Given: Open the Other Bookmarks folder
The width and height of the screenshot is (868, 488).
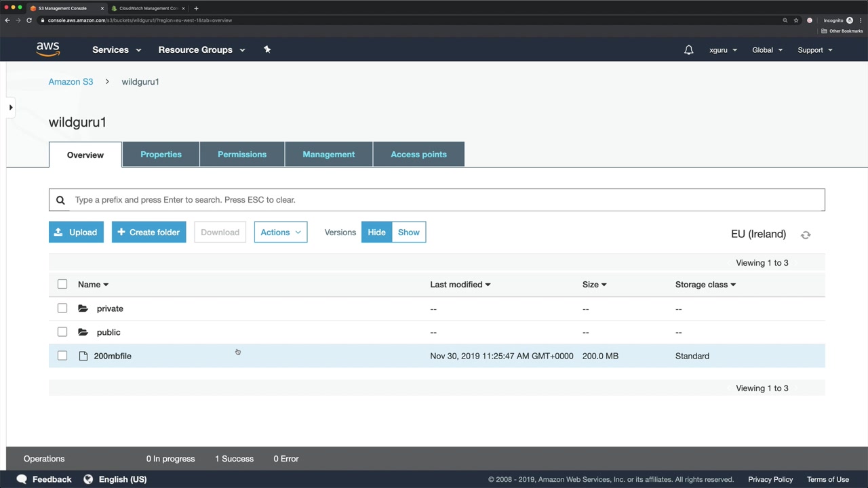Looking at the screenshot, I should (x=842, y=31).
